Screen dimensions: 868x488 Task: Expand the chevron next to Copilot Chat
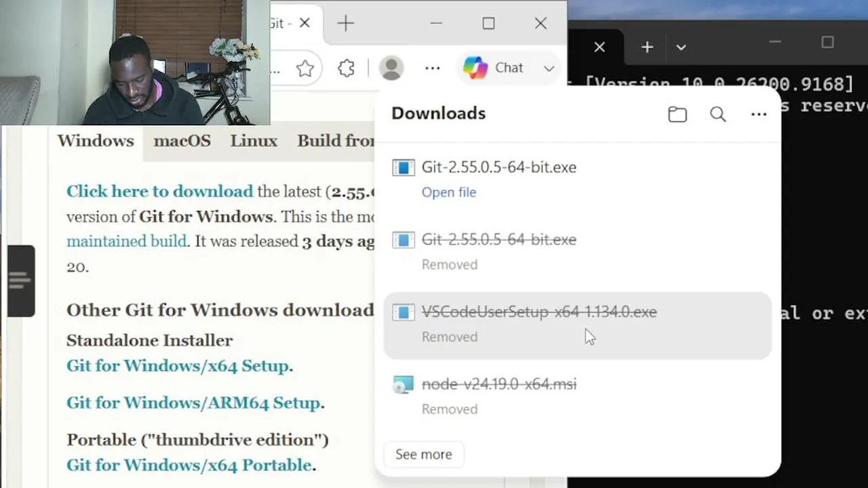click(549, 68)
